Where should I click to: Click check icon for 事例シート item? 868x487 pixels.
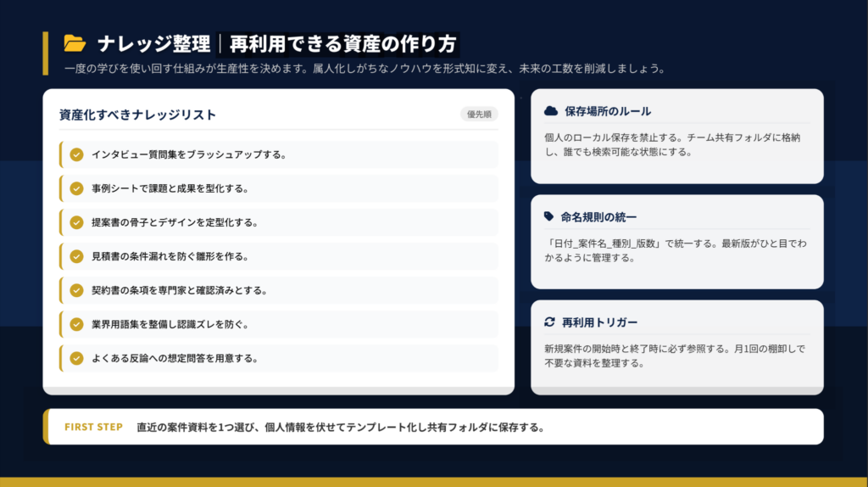coord(76,188)
